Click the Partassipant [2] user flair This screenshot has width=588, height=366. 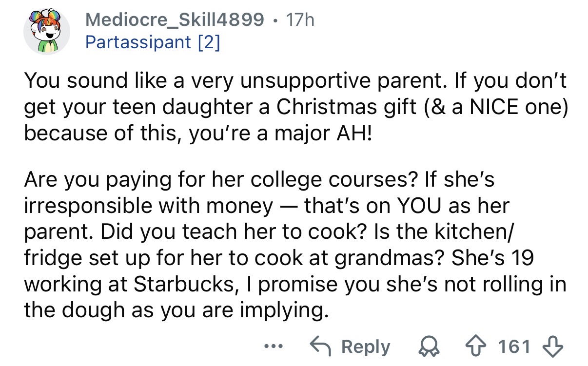[153, 42]
